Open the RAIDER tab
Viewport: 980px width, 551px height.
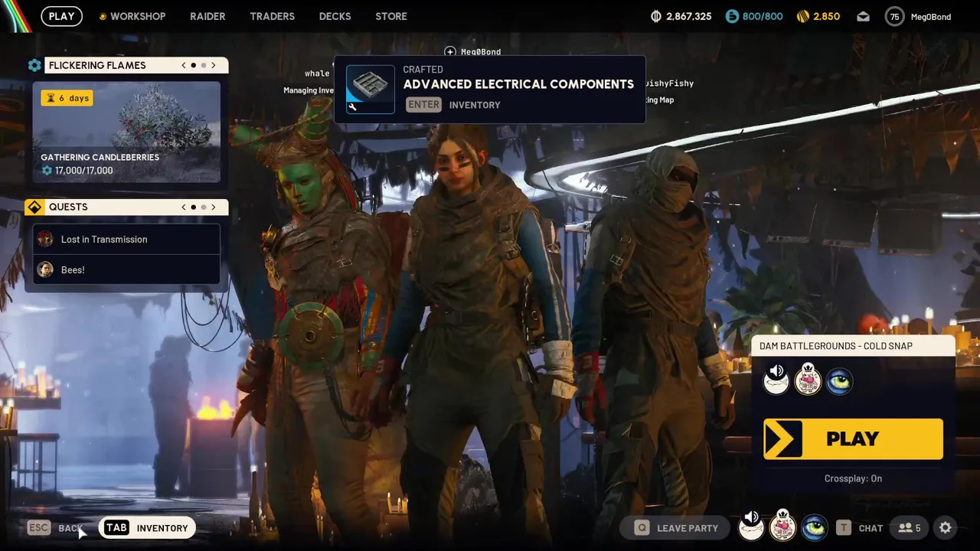coord(207,16)
